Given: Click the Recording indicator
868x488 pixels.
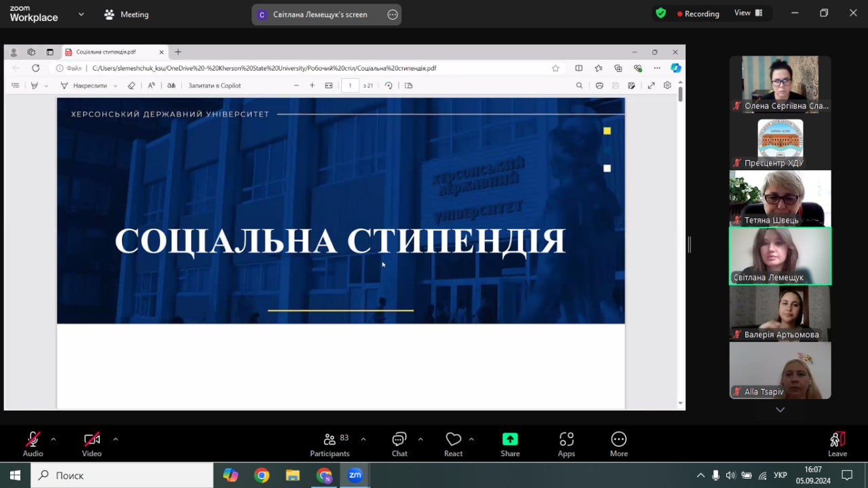Looking at the screenshot, I should tap(698, 14).
